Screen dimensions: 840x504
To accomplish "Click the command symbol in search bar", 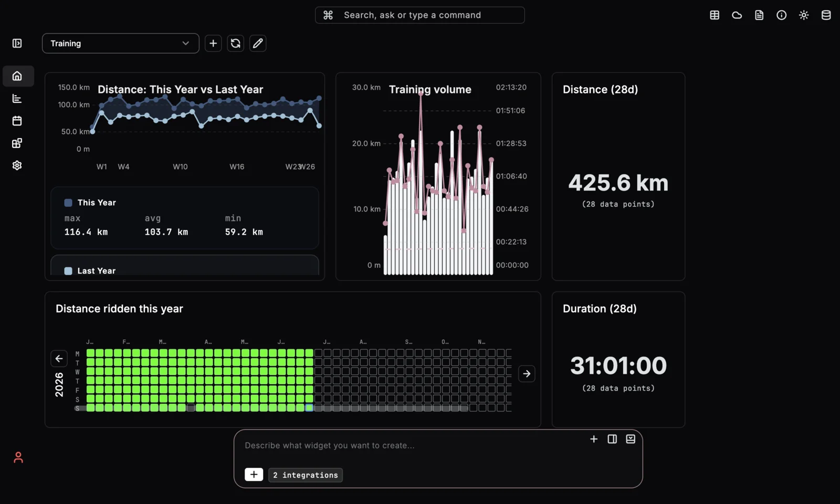I will click(328, 15).
